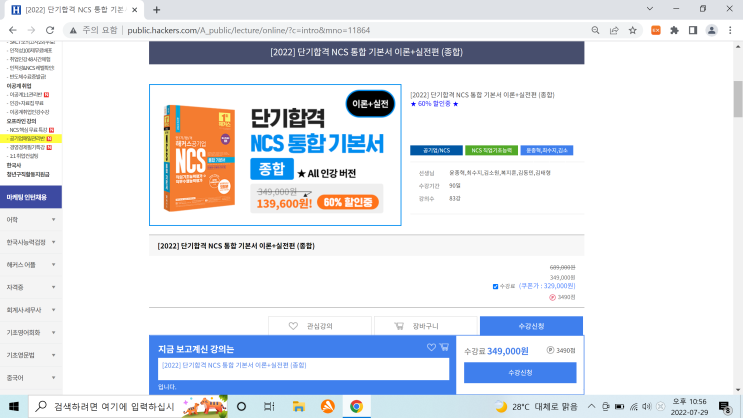The image size is (743, 418).
Task: Go back to the previous page
Action: coord(13,30)
